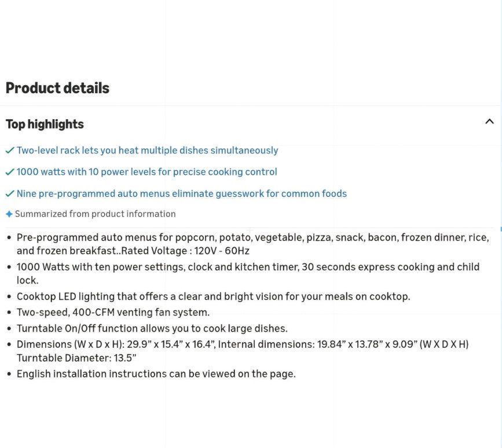Click the Top highlights heading
Viewport: 502px width, 448px height.
(45, 124)
